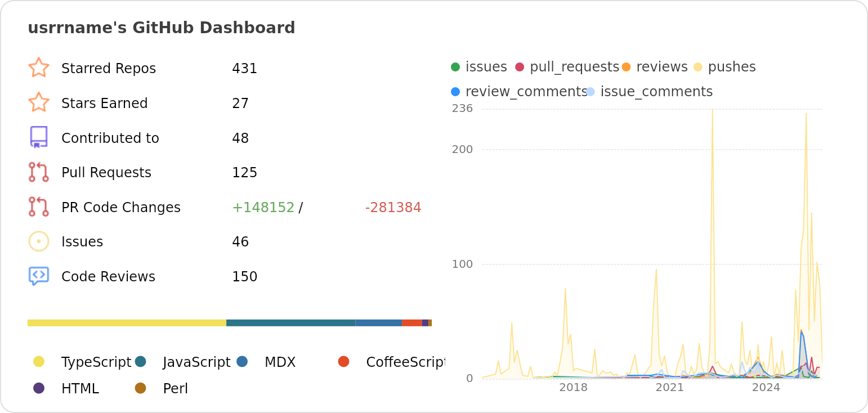Click the deletions count -281384
The width and height of the screenshot is (868, 413).
coord(393,208)
